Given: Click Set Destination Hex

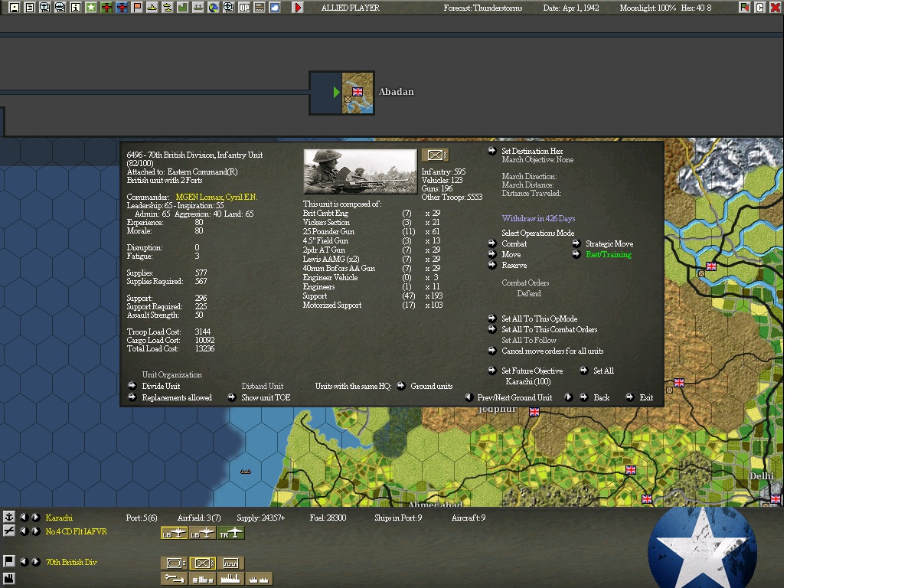Looking at the screenshot, I should pos(492,151).
